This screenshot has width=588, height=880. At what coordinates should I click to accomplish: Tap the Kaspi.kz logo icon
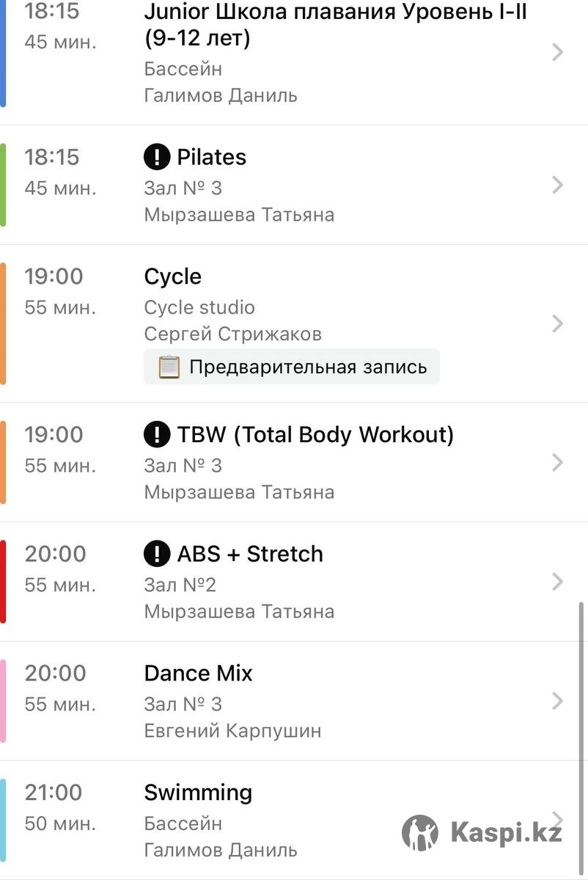pyautogui.click(x=420, y=832)
